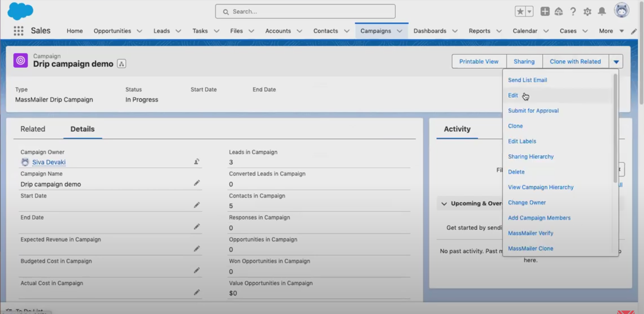Choose Delete from the actions menu
Viewport: 644px width, 314px height.
pos(516,172)
